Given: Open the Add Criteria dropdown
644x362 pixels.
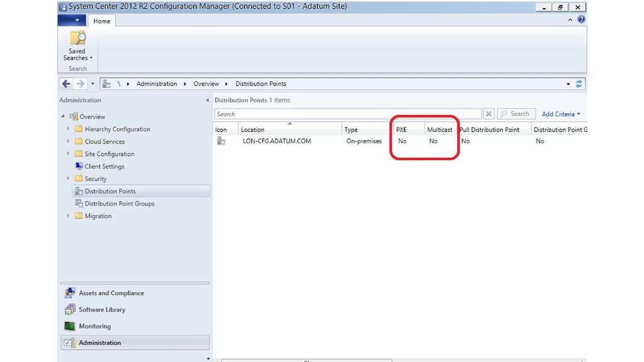Looking at the screenshot, I should click(561, 114).
